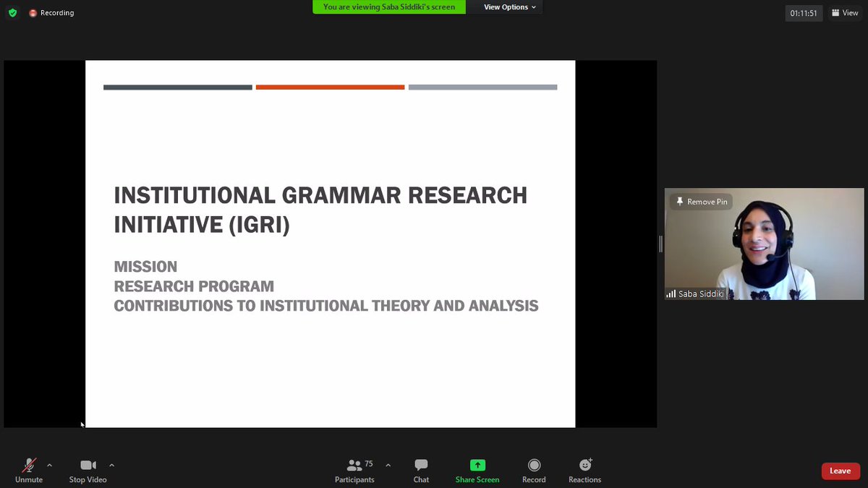Click Remove Pin on Saba Siddiki's video
868x488 pixels.
click(x=701, y=202)
